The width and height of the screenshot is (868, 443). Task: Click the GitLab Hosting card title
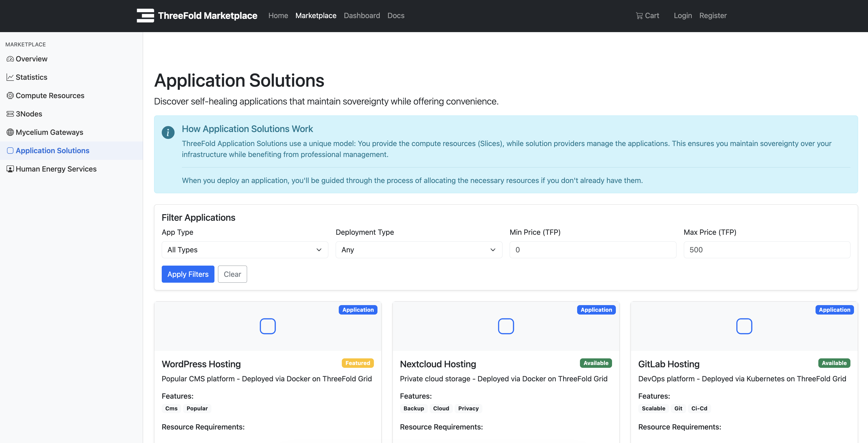[669, 364]
